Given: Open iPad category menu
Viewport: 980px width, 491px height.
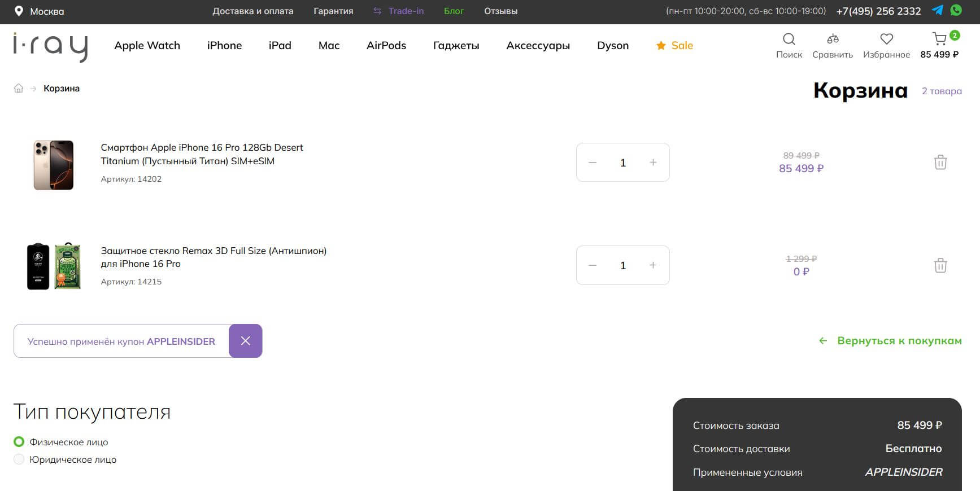Looking at the screenshot, I should click(x=280, y=46).
